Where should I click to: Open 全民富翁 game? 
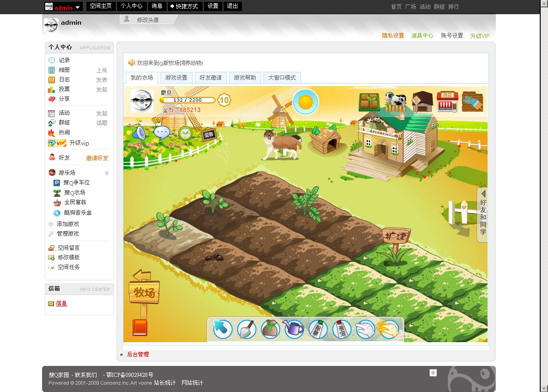tap(75, 202)
